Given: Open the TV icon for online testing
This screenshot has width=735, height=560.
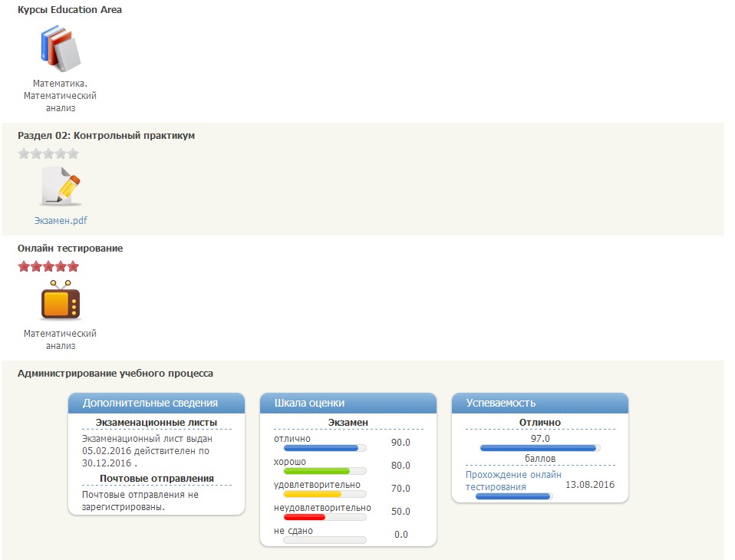Looking at the screenshot, I should 60,301.
